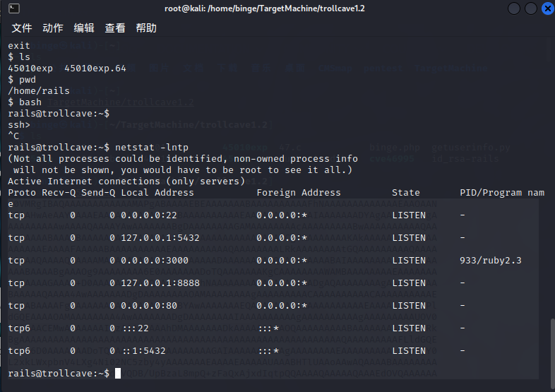Click the cursor at the last rails@trollcave prompt
This screenshot has height=392, width=555.
[118, 373]
